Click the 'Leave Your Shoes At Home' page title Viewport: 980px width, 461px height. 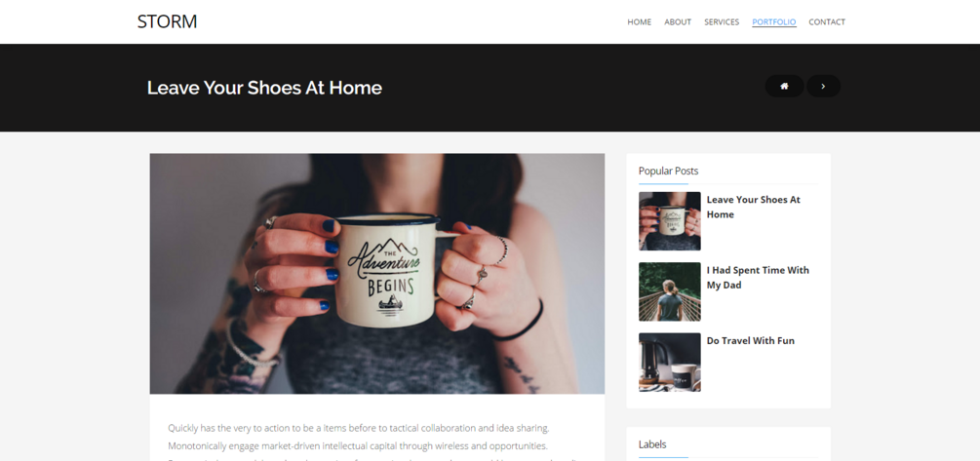264,88
